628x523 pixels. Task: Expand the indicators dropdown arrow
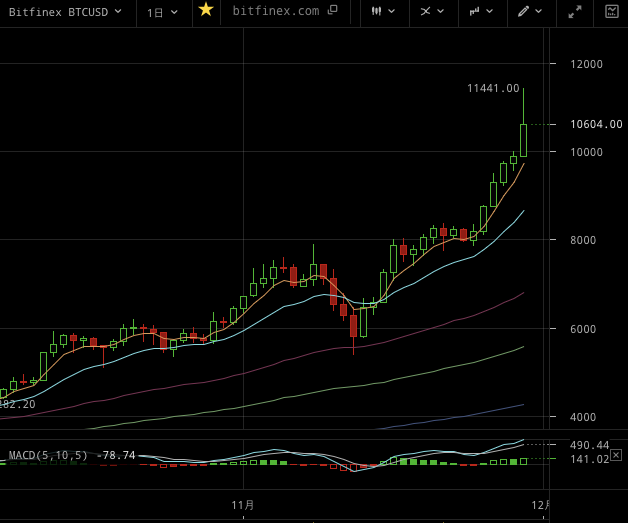(x=489, y=12)
